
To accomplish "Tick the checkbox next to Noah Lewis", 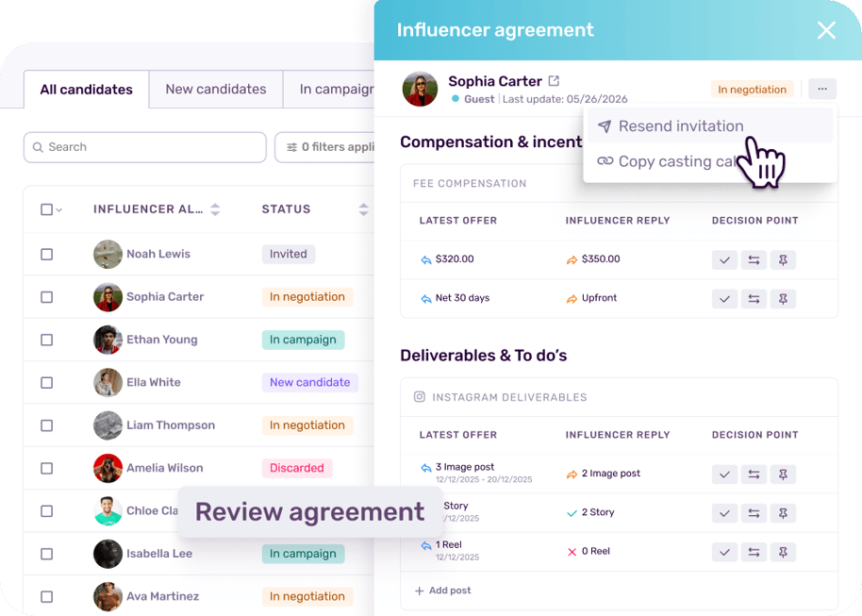I will coord(47,254).
